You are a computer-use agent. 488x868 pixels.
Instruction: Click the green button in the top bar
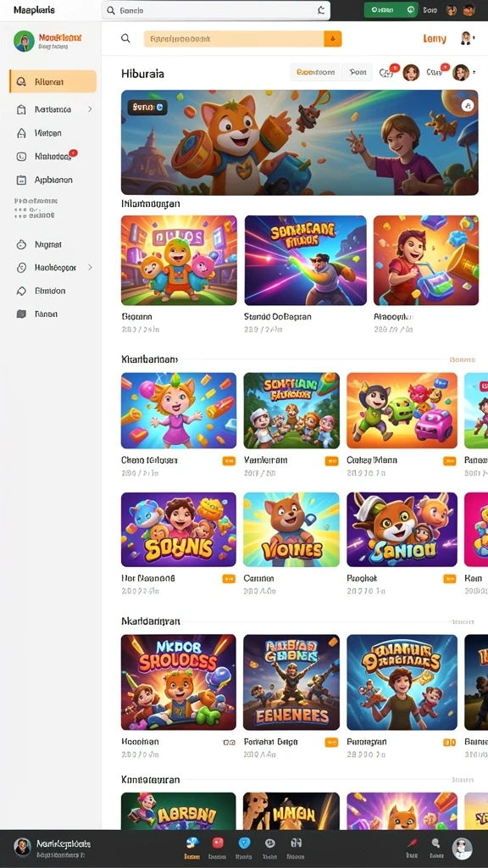click(391, 9)
